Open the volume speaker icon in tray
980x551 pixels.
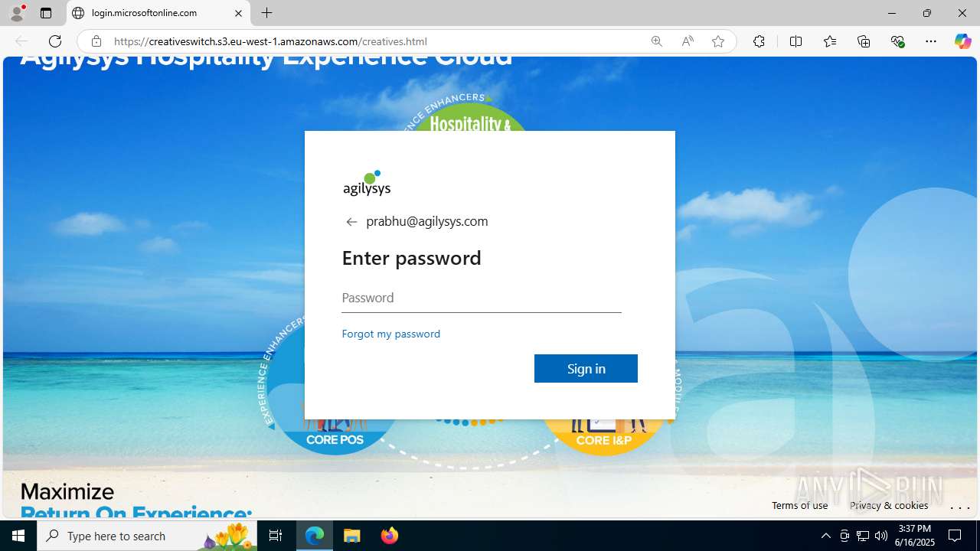(x=881, y=536)
